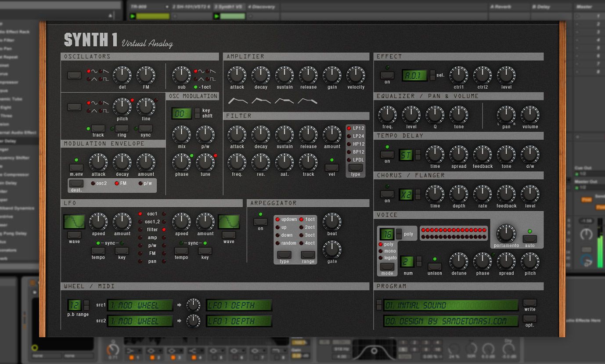605x364 pixels.
Task: Click the tempo delay ST type stepper
Action: 418,155
